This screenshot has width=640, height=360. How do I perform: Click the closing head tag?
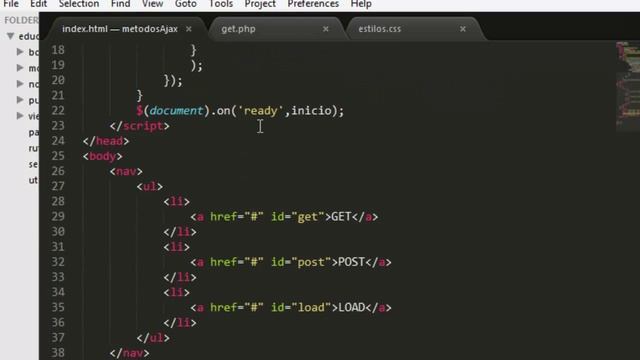[x=106, y=141]
